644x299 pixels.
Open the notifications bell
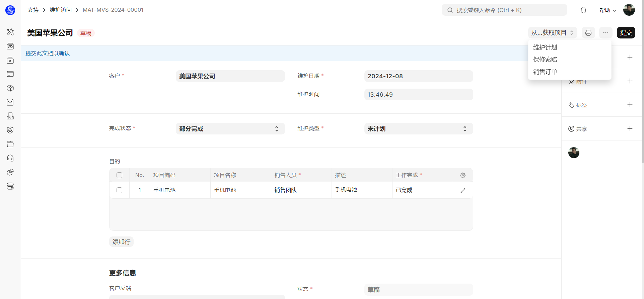click(583, 10)
